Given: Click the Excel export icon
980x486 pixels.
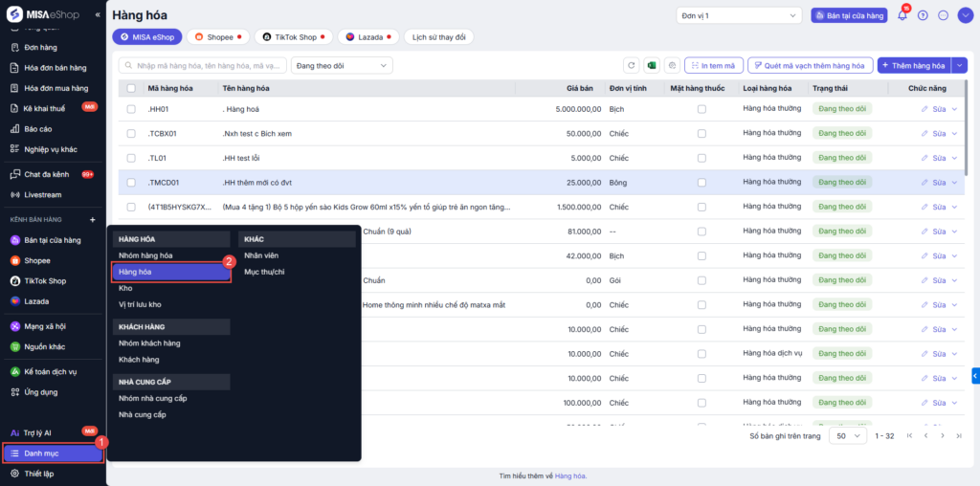Looking at the screenshot, I should [x=652, y=65].
